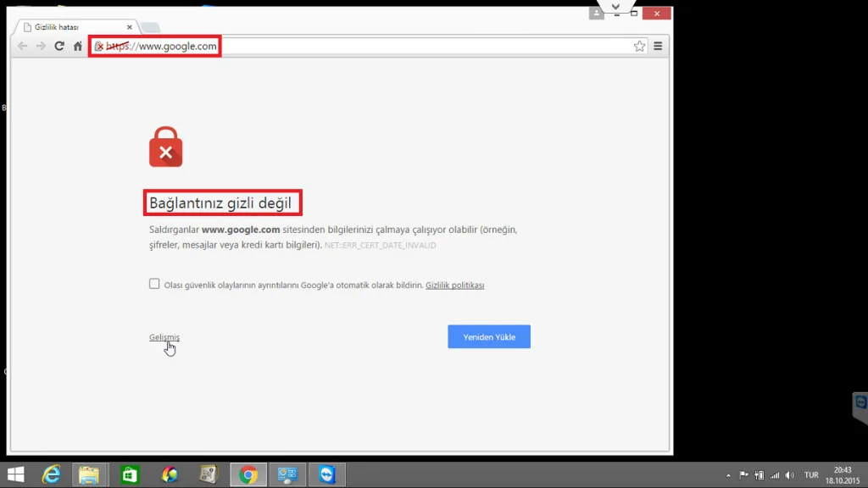Launch Internet Explorer from taskbar
868x488 pixels.
(52, 474)
